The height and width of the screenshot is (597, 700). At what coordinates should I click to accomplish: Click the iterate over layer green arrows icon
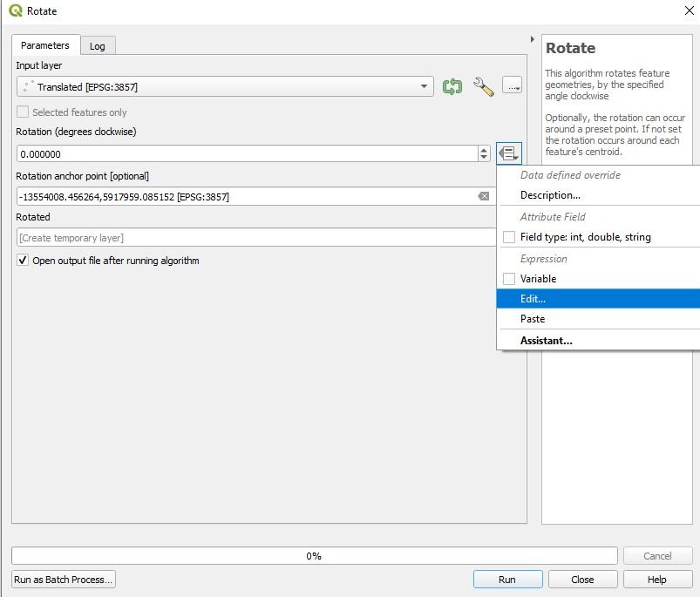(x=452, y=86)
